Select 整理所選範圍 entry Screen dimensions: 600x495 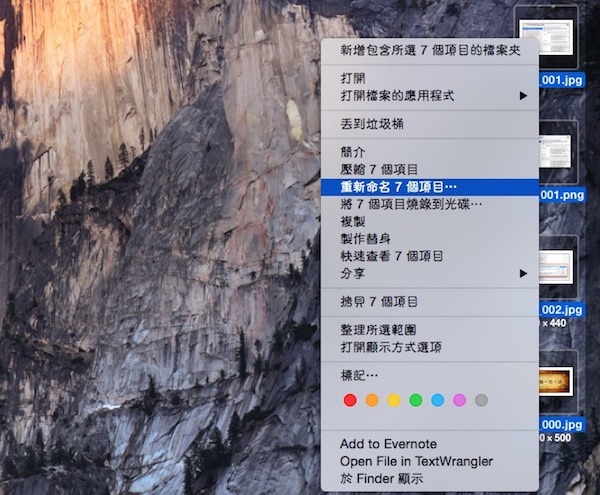(430, 330)
